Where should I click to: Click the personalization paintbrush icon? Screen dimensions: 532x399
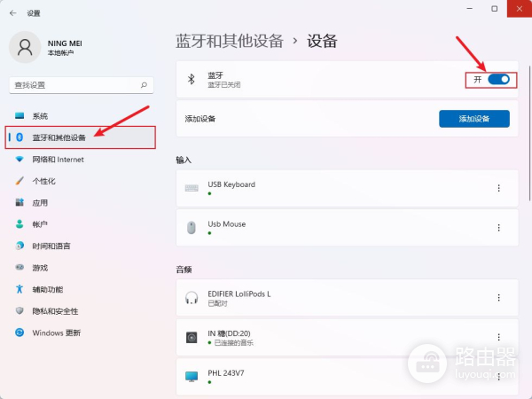[20, 181]
